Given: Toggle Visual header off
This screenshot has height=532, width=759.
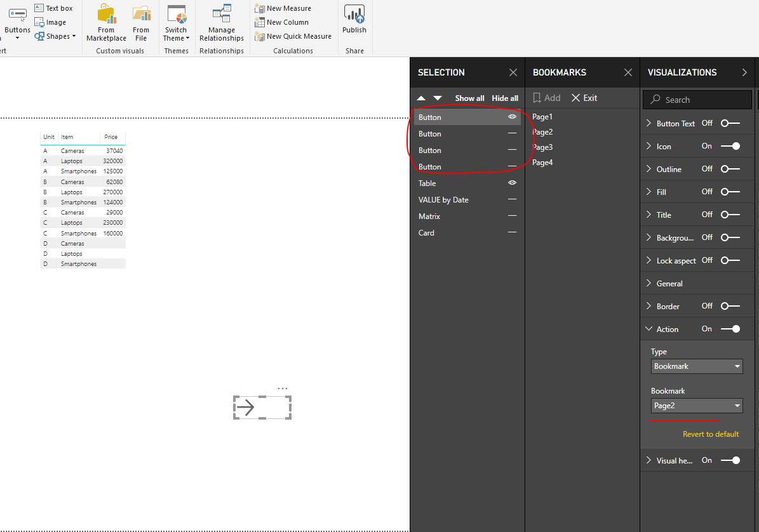Looking at the screenshot, I should point(730,460).
